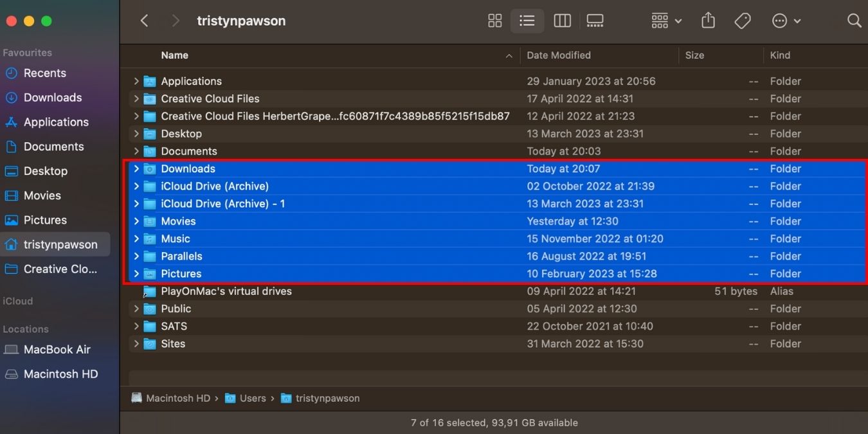Open the Tags icon
This screenshot has height=434, width=868.
[743, 20]
